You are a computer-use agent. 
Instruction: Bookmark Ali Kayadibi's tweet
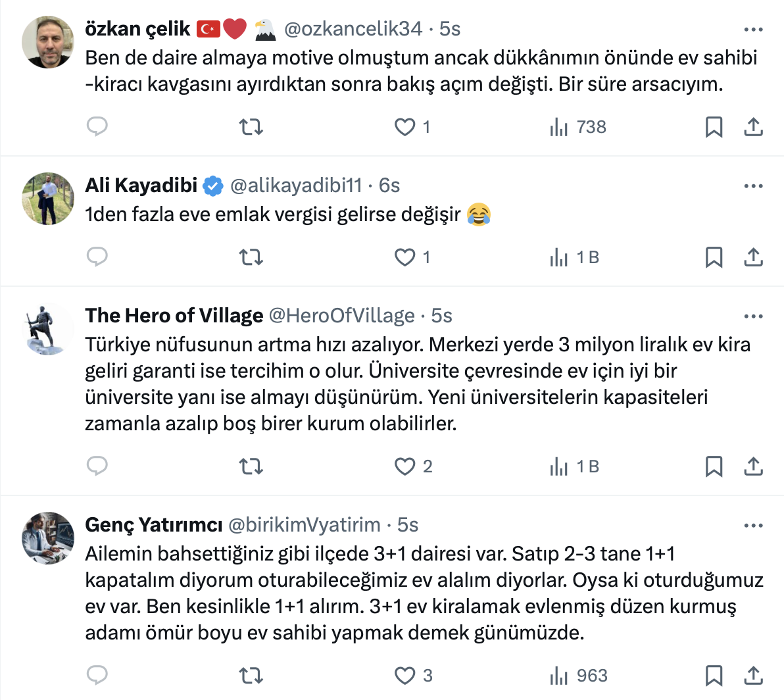(x=714, y=257)
